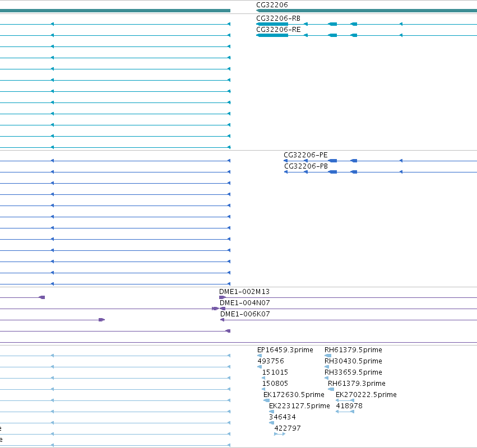This screenshot has height=448, width=477.
Task: Select protein CG32206-PB label
Action: (x=305, y=166)
